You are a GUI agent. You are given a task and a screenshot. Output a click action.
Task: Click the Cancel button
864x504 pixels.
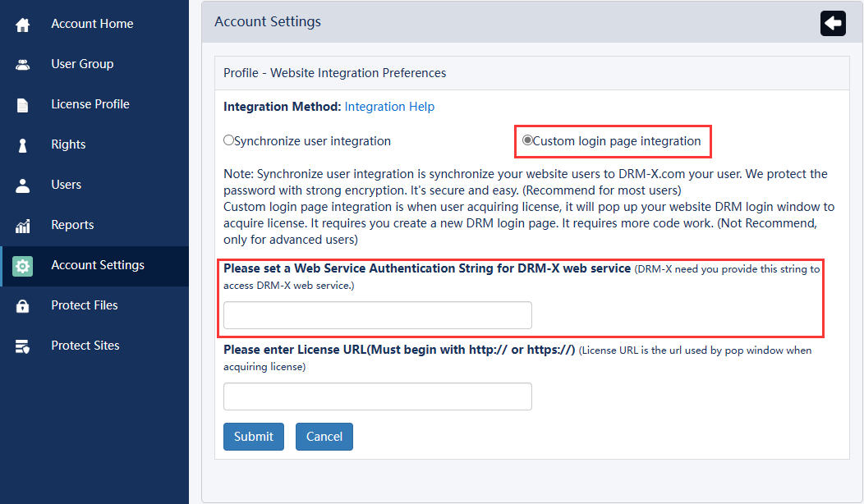coord(324,437)
